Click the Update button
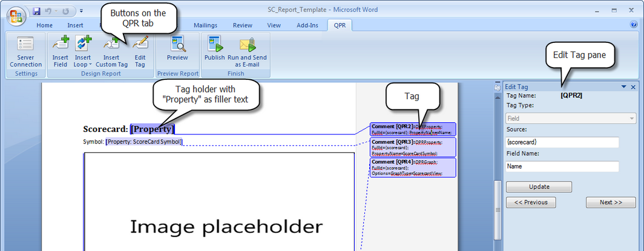Viewport: 644px width, 251px height. click(539, 187)
